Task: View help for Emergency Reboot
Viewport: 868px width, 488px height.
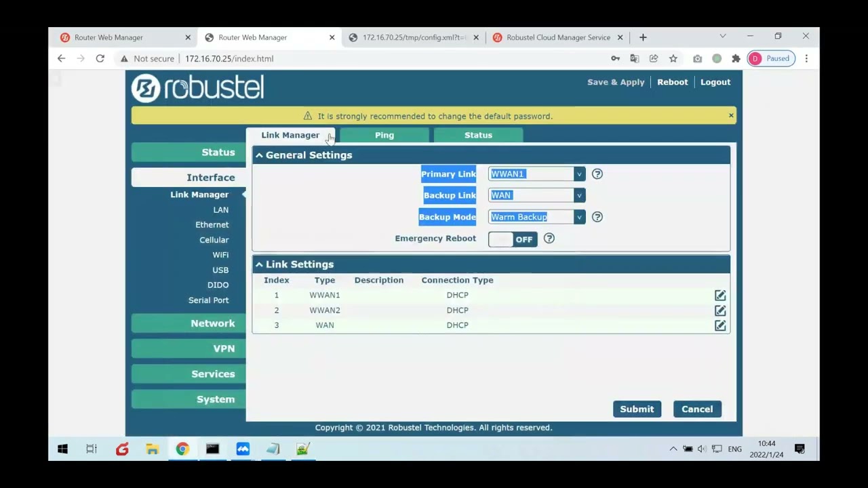Action: (549, 238)
